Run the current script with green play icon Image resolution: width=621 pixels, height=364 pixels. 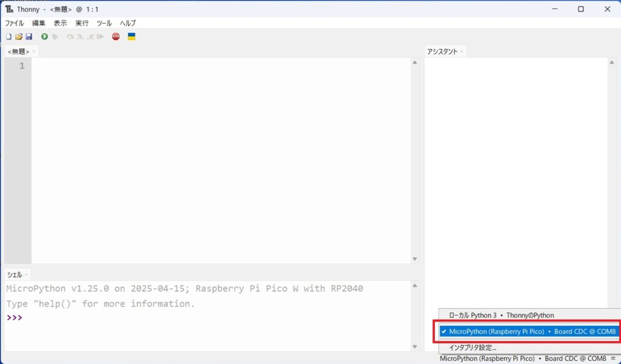[x=44, y=36]
